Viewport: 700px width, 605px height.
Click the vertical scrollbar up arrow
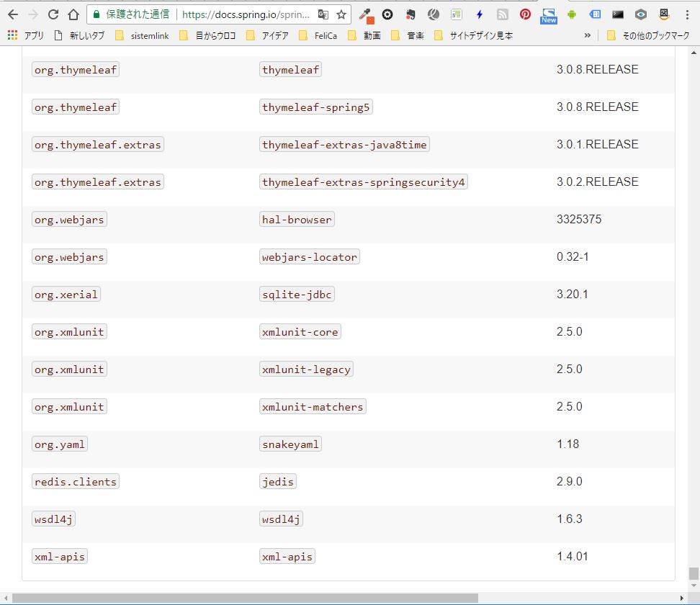click(x=694, y=53)
